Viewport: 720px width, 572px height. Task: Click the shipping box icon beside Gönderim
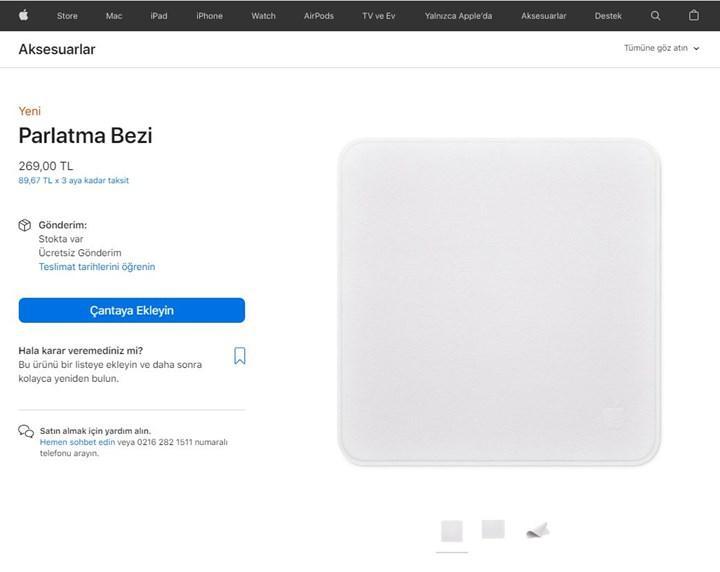coord(25,225)
